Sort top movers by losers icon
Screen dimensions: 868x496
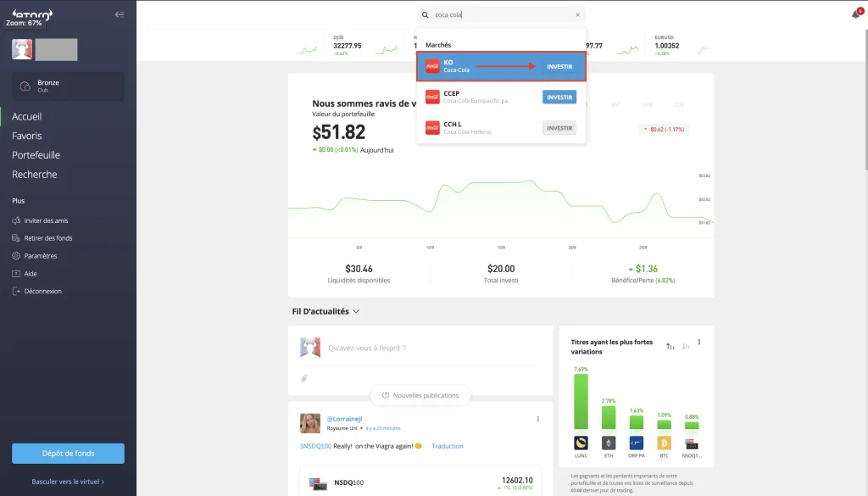coord(686,347)
